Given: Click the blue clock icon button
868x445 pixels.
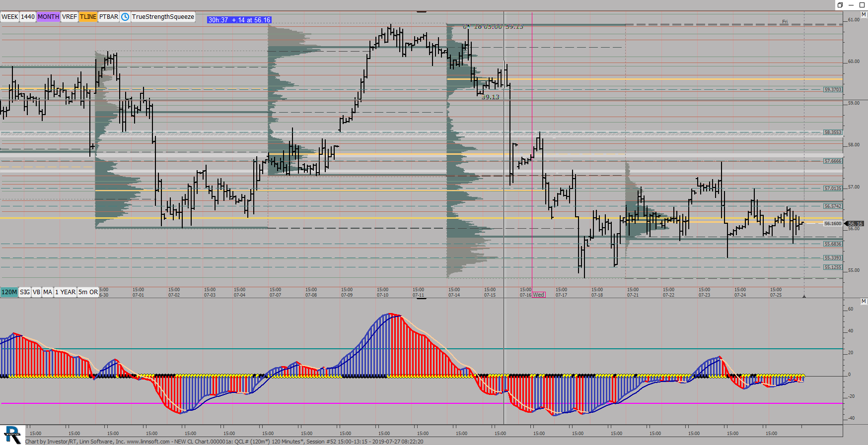Looking at the screenshot, I should pos(126,17).
